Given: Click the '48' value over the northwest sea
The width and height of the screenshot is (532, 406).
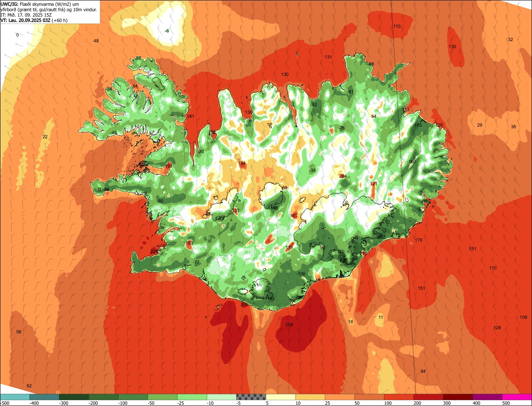Looking at the screenshot, I should click(96, 41).
